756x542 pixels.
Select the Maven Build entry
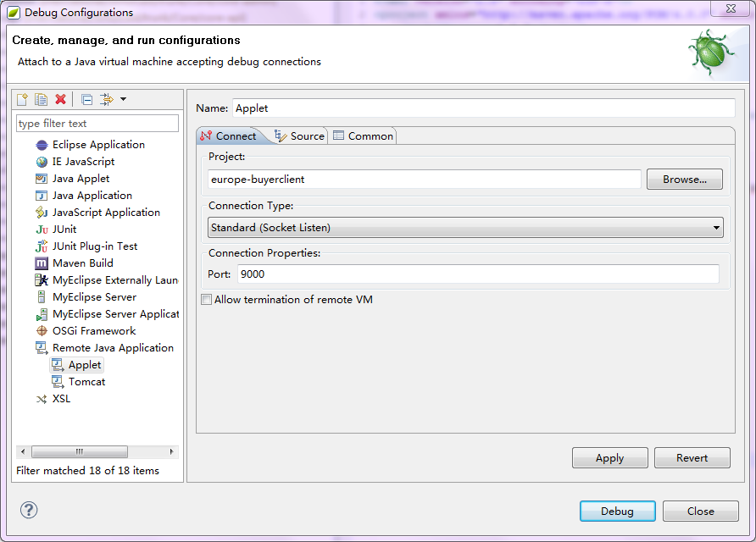(x=82, y=263)
